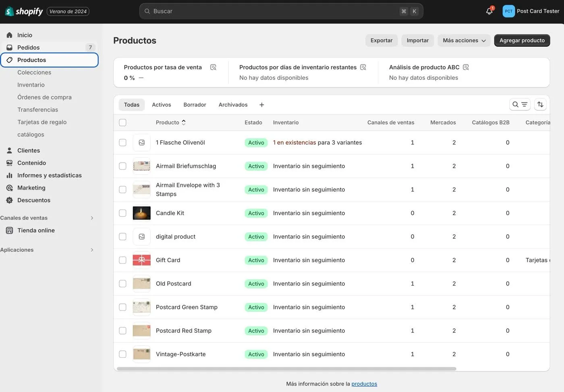Screen dimensions: 564x392
Task: Switch to the Borrador tab
Action: click(x=195, y=105)
